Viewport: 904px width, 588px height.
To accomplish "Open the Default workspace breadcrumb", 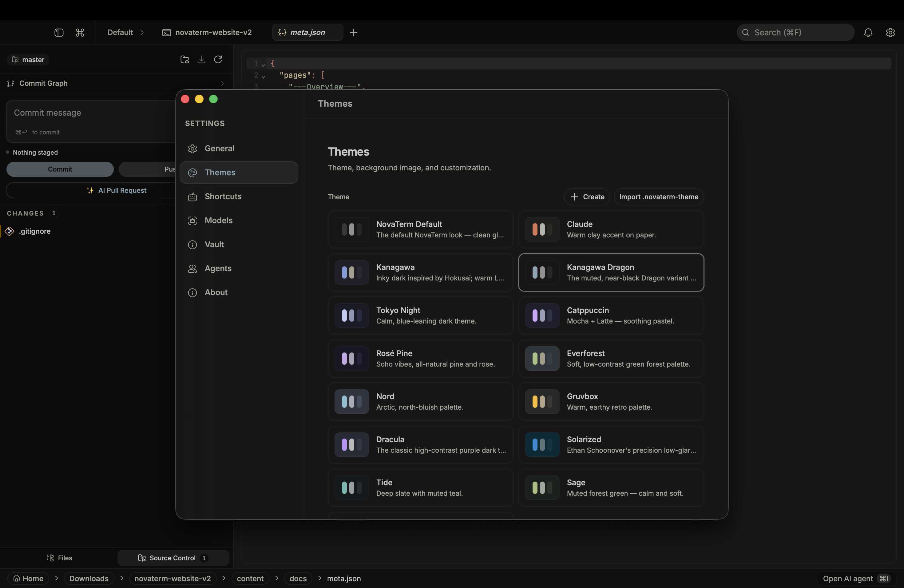I will point(120,33).
